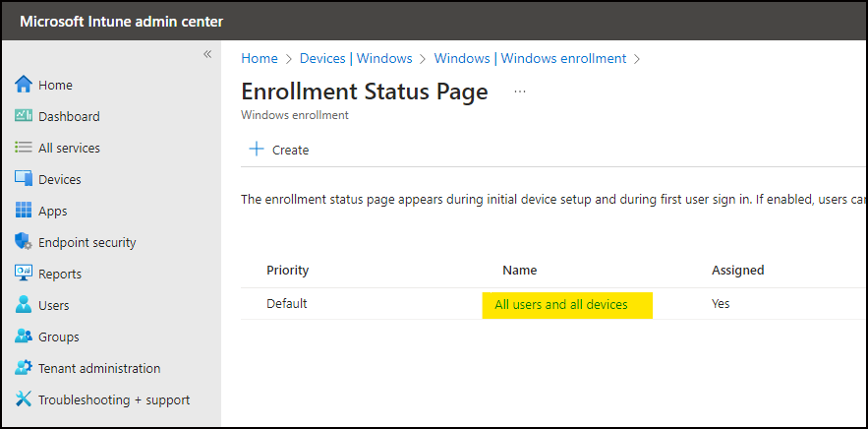This screenshot has width=868, height=429.
Task: Click the Users person icon
Action: (x=24, y=305)
